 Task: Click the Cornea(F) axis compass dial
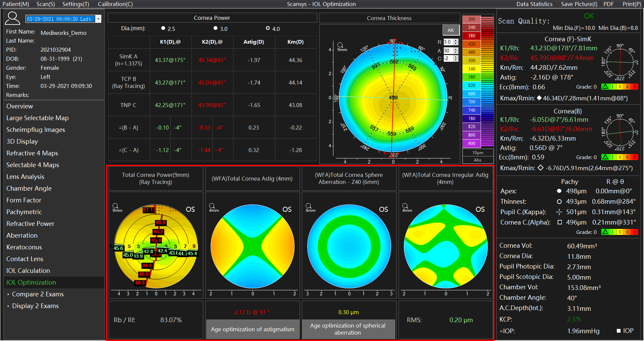[620, 62]
